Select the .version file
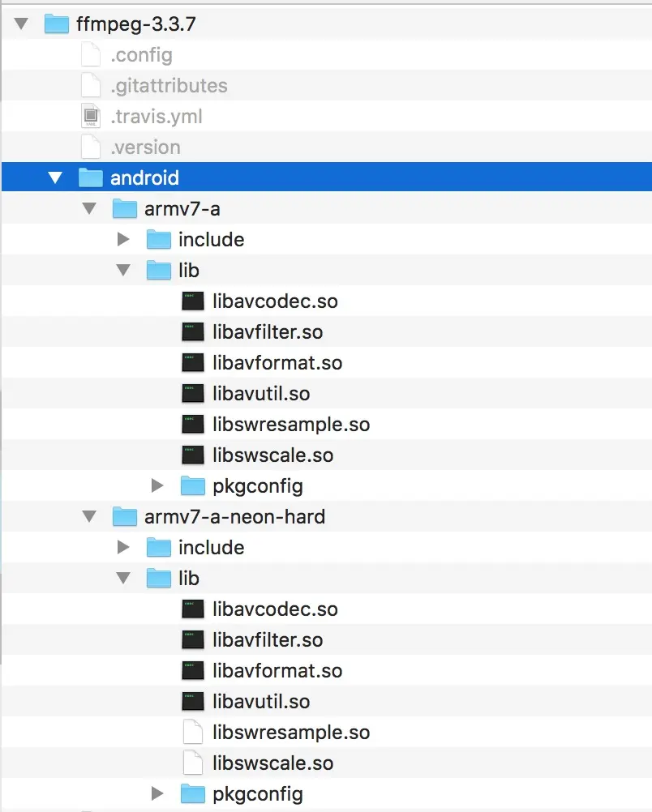Image resolution: width=652 pixels, height=812 pixels. click(327, 147)
